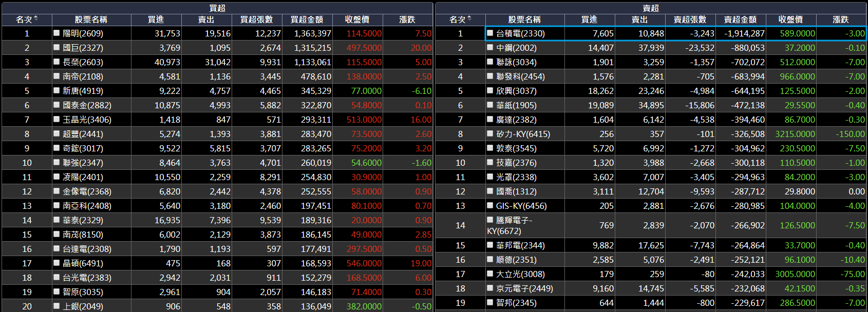This screenshot has width=868, height=312.
Task: Click stock name 廣達(2382)
Action: tap(516, 120)
